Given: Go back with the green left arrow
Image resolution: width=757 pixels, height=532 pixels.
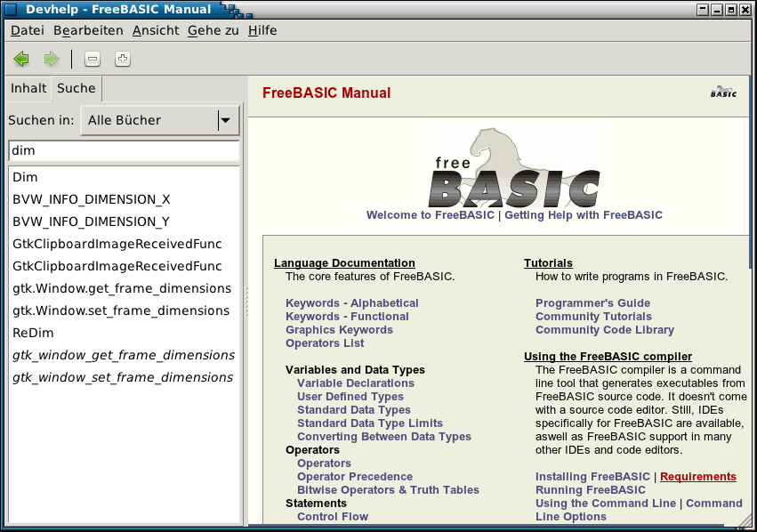Looking at the screenshot, I should (21, 59).
